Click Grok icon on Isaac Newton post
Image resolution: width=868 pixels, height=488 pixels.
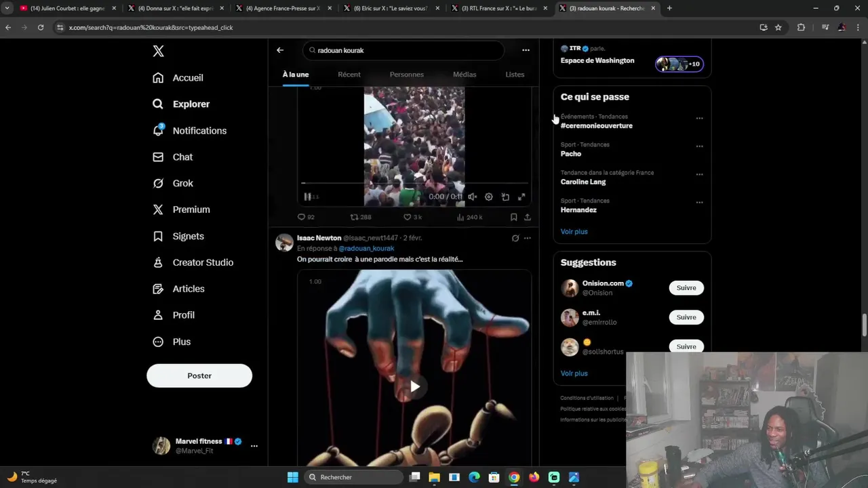coord(515,239)
